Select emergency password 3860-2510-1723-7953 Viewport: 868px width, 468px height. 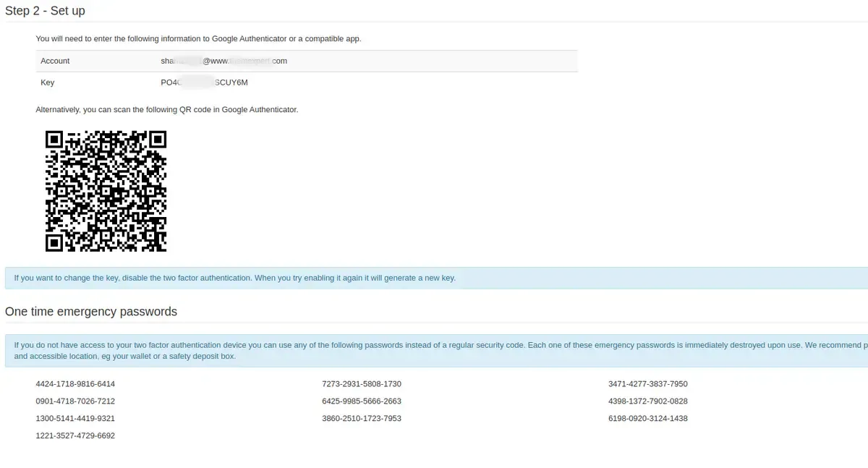362,419
